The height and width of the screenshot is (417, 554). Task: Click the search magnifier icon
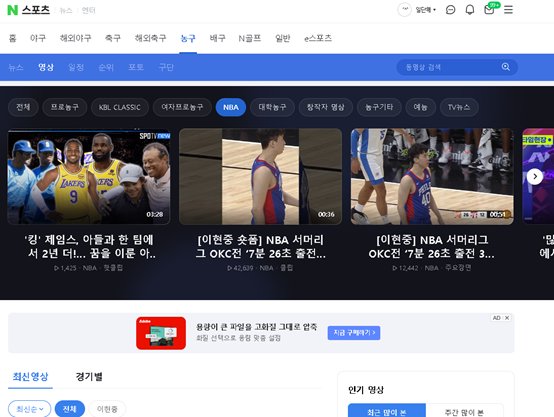tap(506, 67)
